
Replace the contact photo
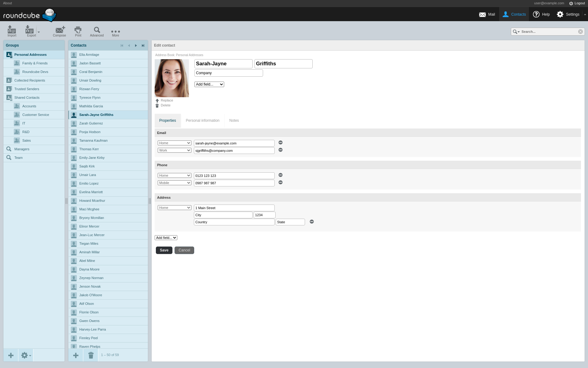(164, 100)
